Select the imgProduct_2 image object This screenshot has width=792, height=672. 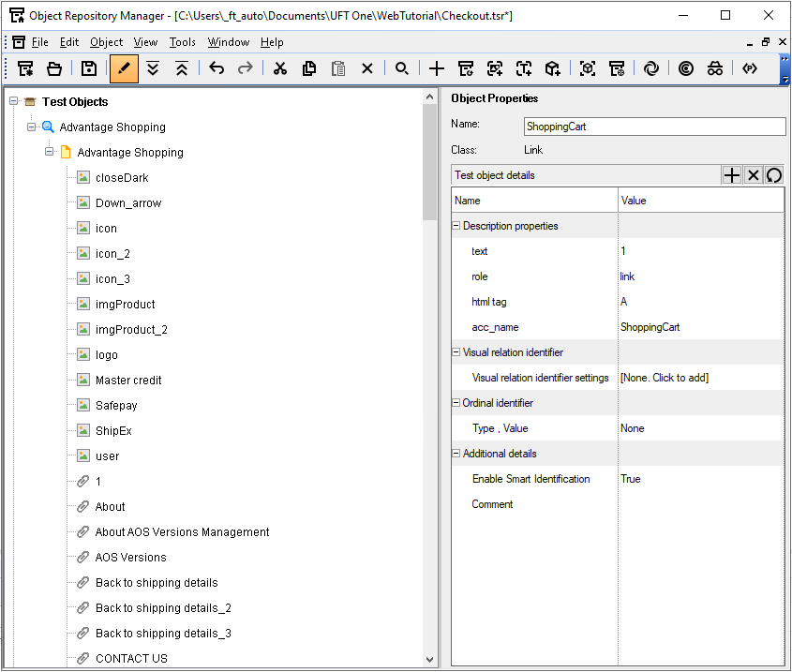(131, 329)
